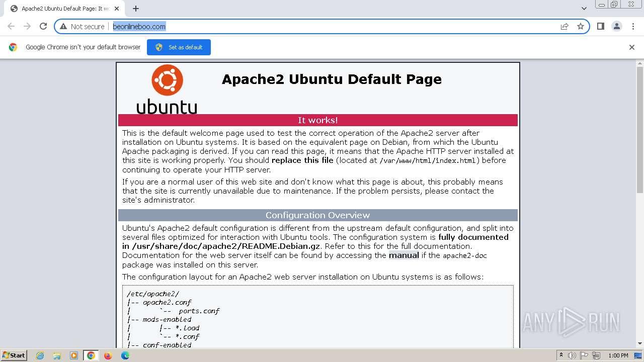Screen dimensions: 644x362
Task: Open the Chrome side panel
Action: click(600, 26)
